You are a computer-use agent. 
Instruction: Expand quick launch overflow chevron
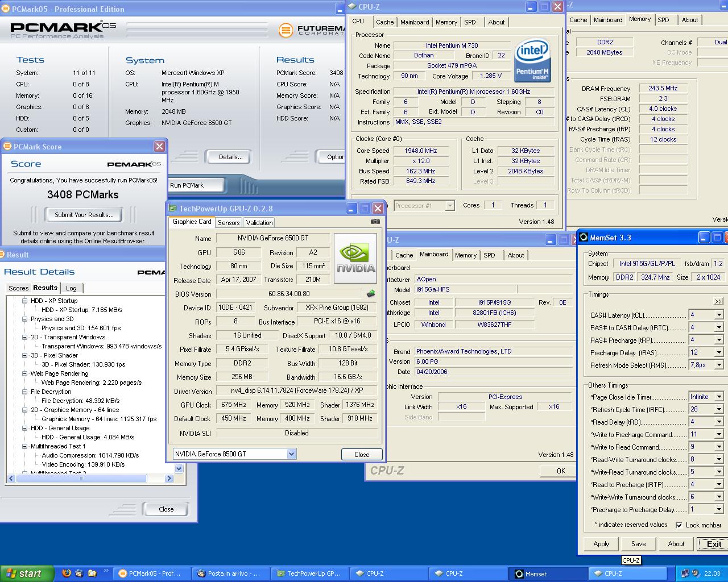[106, 571]
